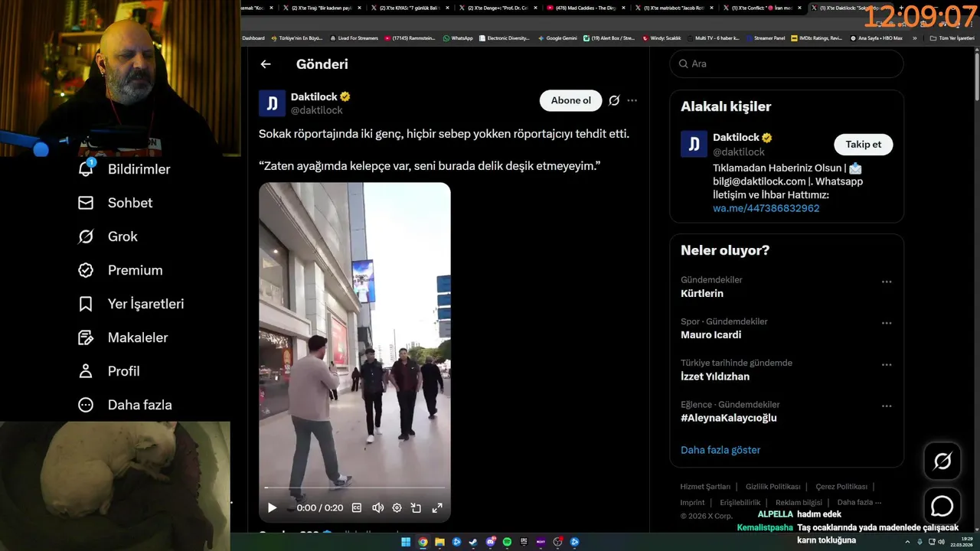Image resolution: width=980 pixels, height=551 pixels.
Task: Open more options for İzzet Yıldızhan trend
Action: [887, 365]
